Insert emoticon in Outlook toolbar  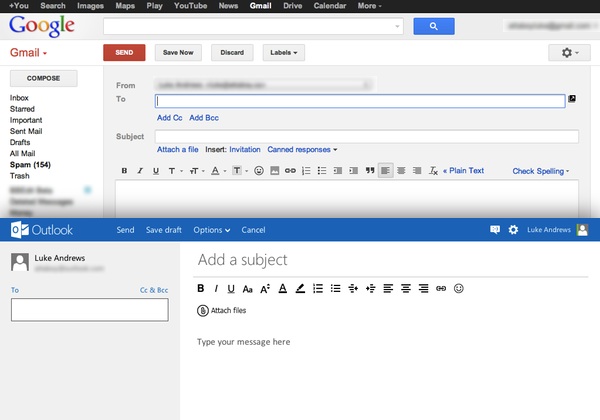(x=458, y=288)
